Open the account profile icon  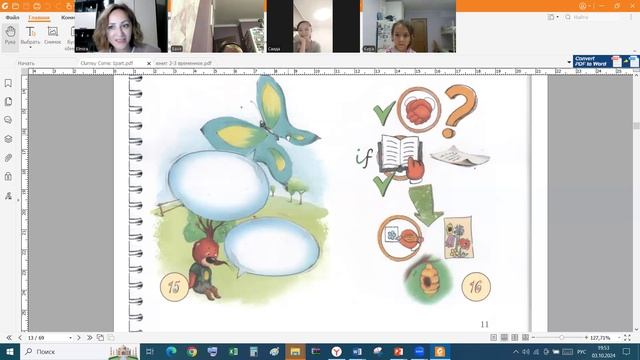click(583, 6)
